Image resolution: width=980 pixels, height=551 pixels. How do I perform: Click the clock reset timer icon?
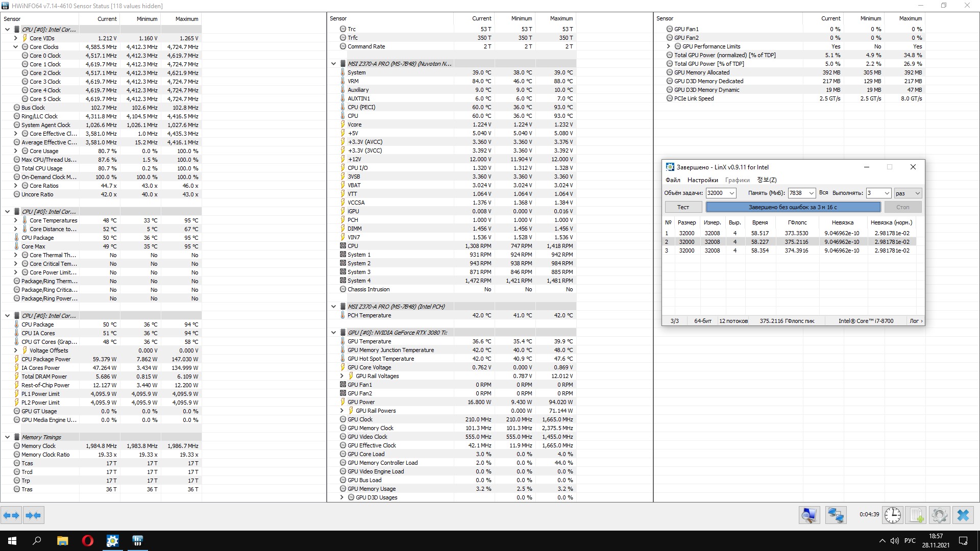pyautogui.click(x=892, y=515)
